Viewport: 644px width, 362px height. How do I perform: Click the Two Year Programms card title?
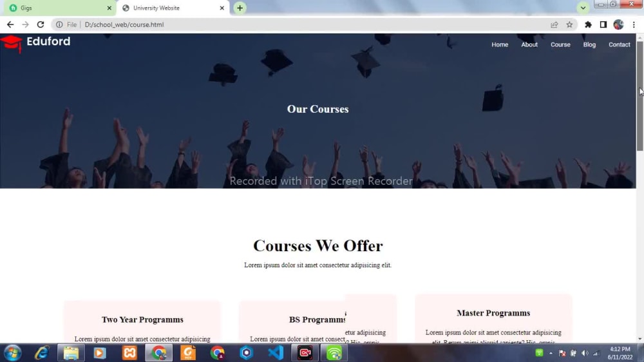coord(142,319)
